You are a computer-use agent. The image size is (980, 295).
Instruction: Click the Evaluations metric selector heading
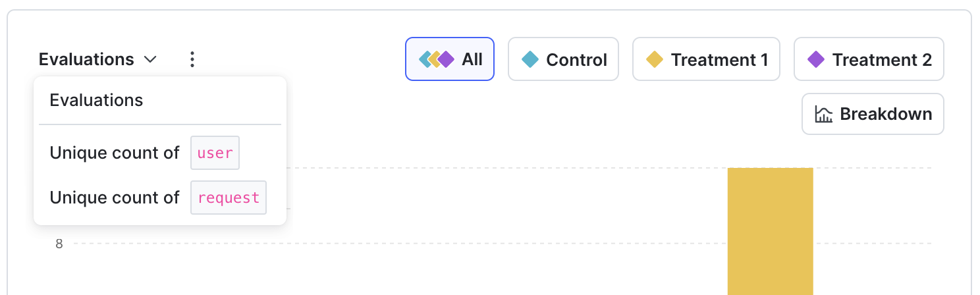86,60
